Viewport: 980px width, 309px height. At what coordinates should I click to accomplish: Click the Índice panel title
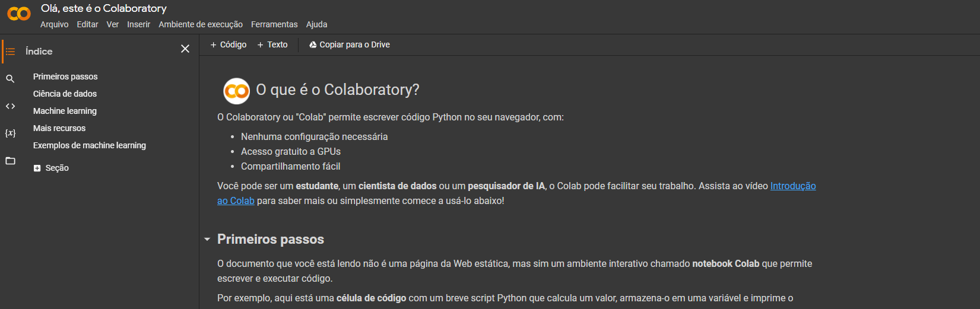click(39, 52)
